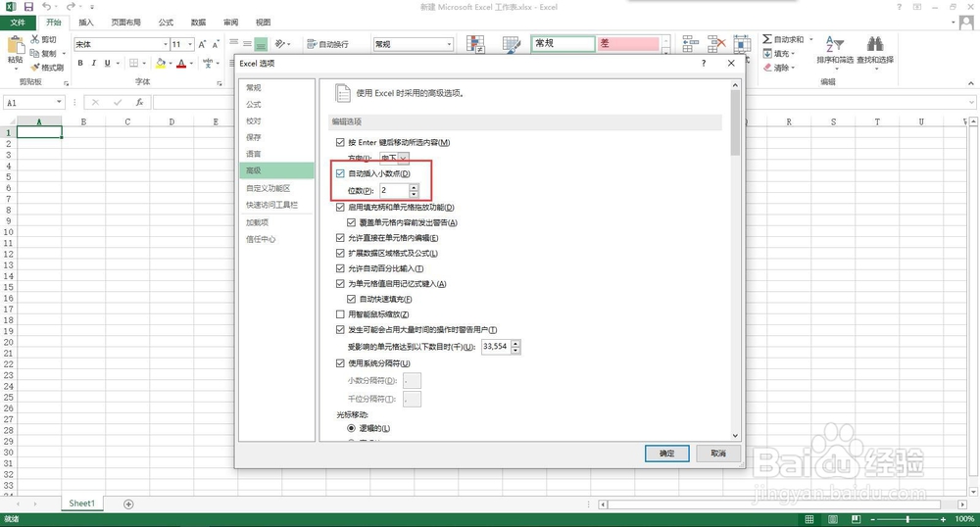Select 公式 category in Excel Options
Screen dimensions: 980x527
pos(254,104)
